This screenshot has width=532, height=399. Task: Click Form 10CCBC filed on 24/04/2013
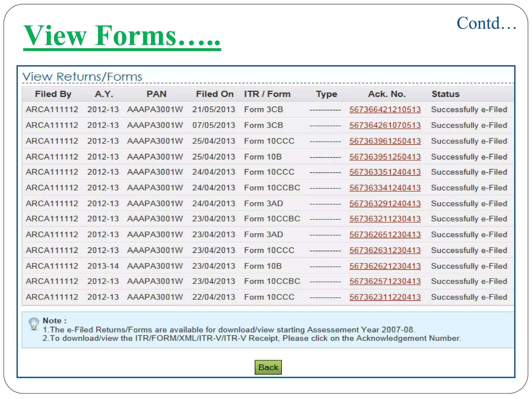point(272,188)
